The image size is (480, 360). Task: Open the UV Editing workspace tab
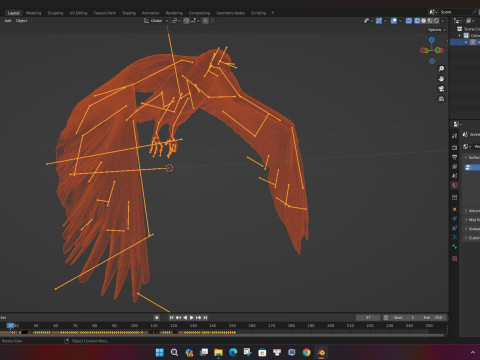[78, 13]
